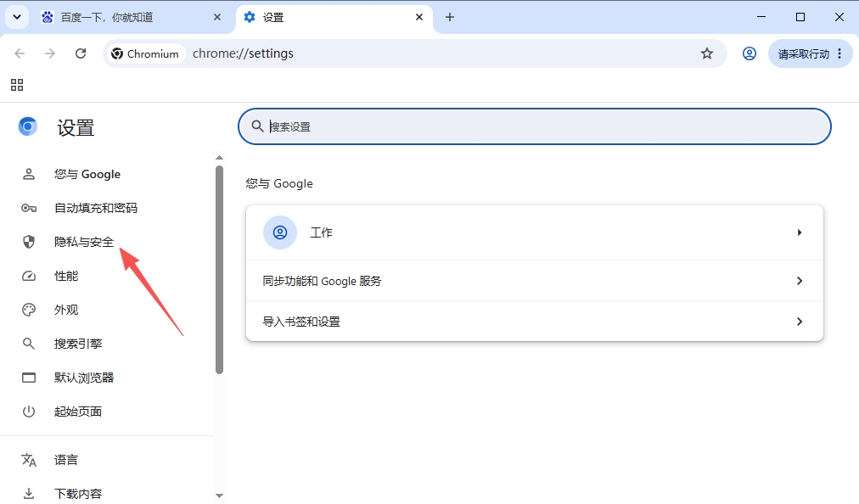Image resolution: width=859 pixels, height=504 pixels.
Task: Open 语言 settings section
Action: [x=65, y=460]
